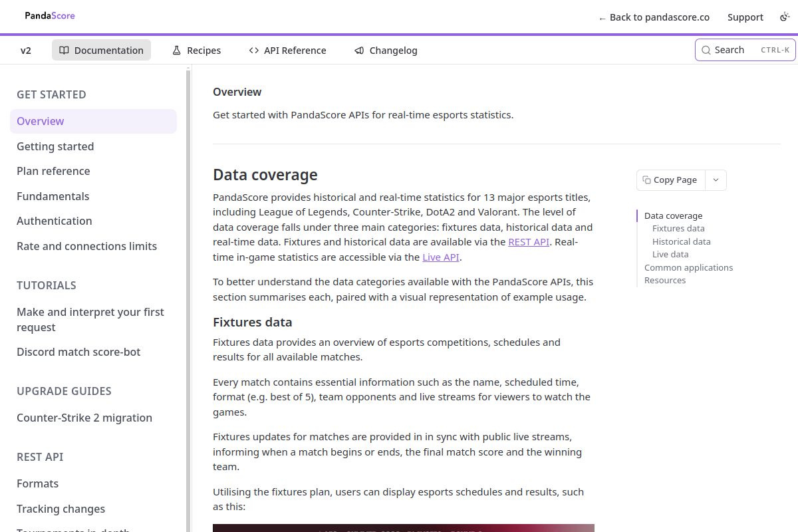Click the API Reference code brackets icon
The image size is (798, 532).
coord(254,50)
